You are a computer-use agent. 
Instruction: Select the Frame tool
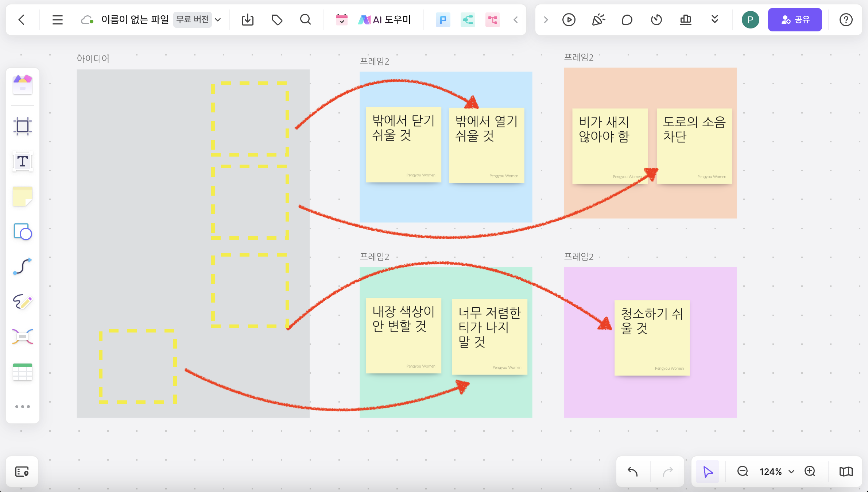[23, 126]
